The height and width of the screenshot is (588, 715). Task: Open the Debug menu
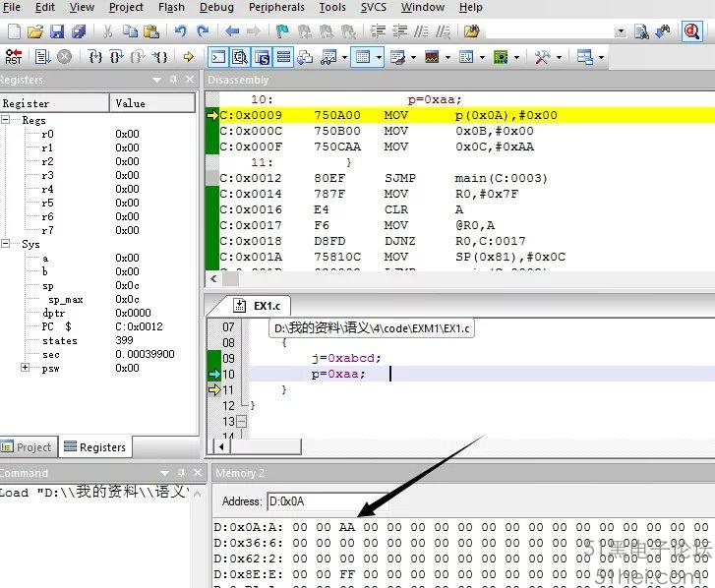(x=216, y=7)
